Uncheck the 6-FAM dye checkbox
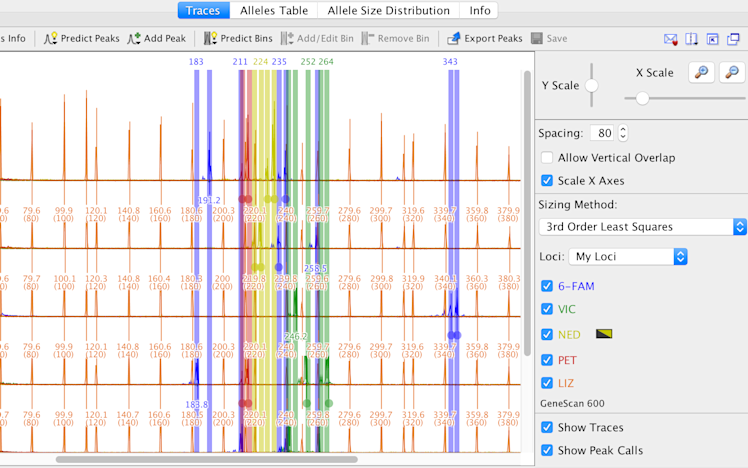The image size is (748, 468). click(547, 286)
